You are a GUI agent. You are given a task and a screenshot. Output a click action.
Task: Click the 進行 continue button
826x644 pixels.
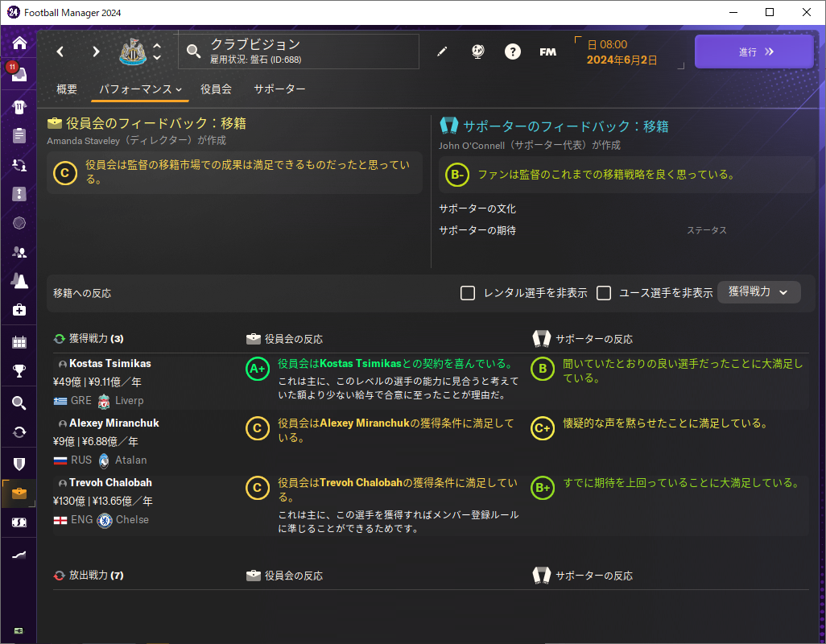point(754,52)
